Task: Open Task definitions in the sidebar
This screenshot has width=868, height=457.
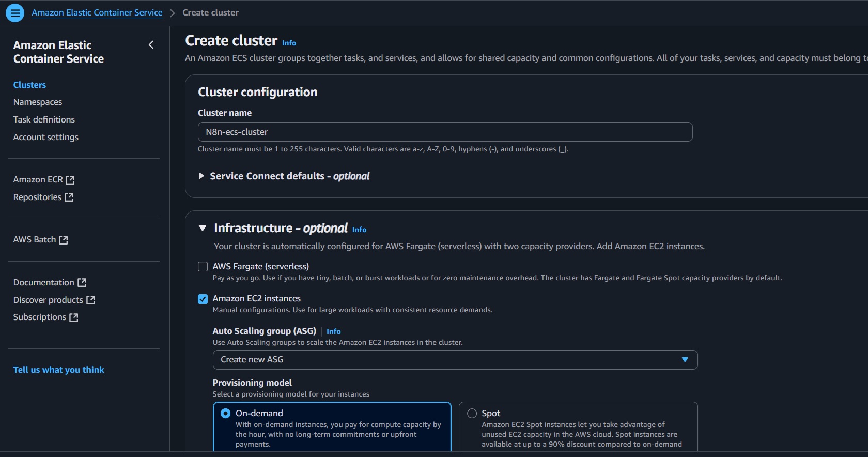Action: pos(44,119)
